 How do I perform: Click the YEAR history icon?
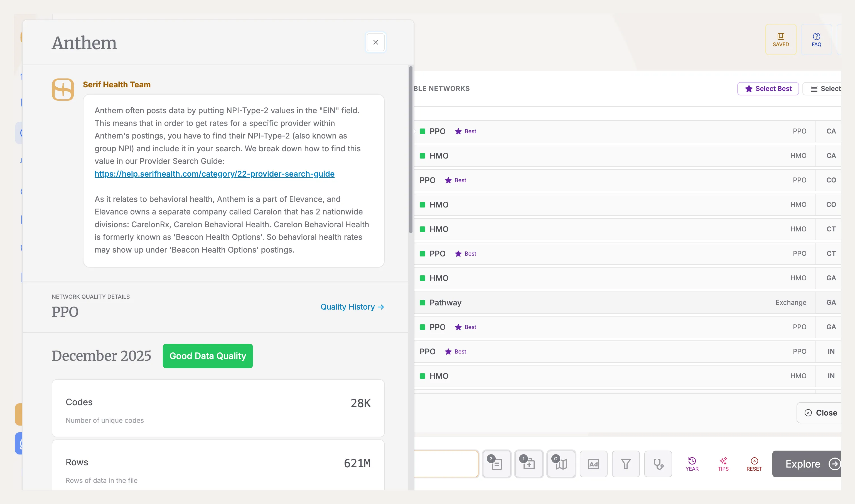(692, 464)
